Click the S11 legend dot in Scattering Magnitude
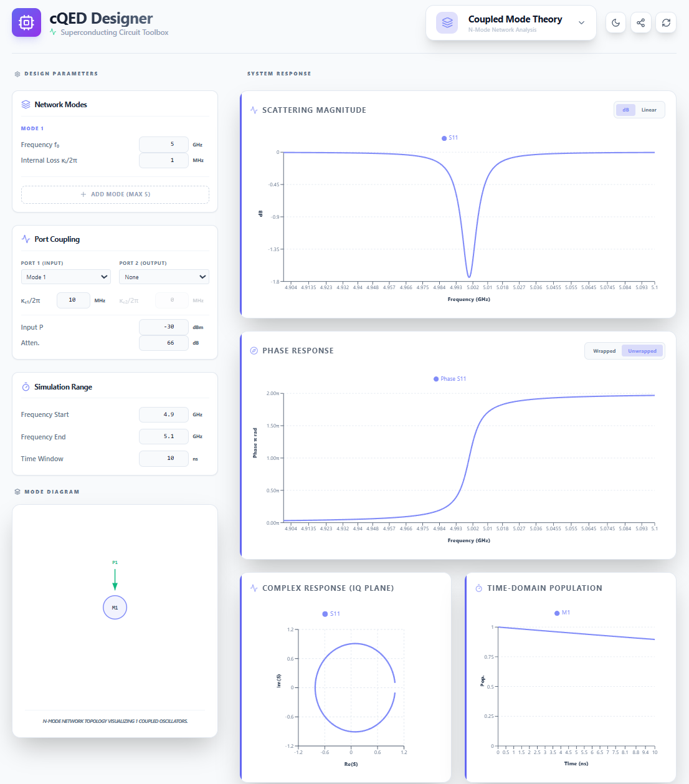The height and width of the screenshot is (784, 689). 444,138
